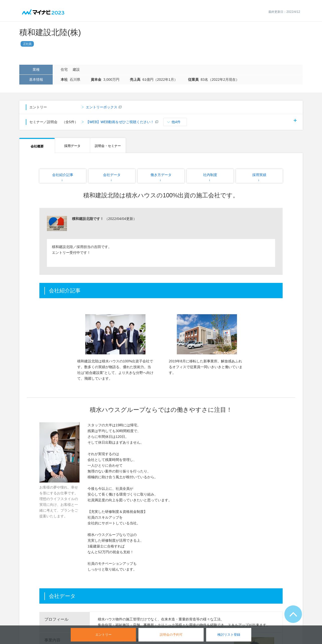Click the プロフィール row label
This screenshot has height=644, width=322.
point(56,619)
